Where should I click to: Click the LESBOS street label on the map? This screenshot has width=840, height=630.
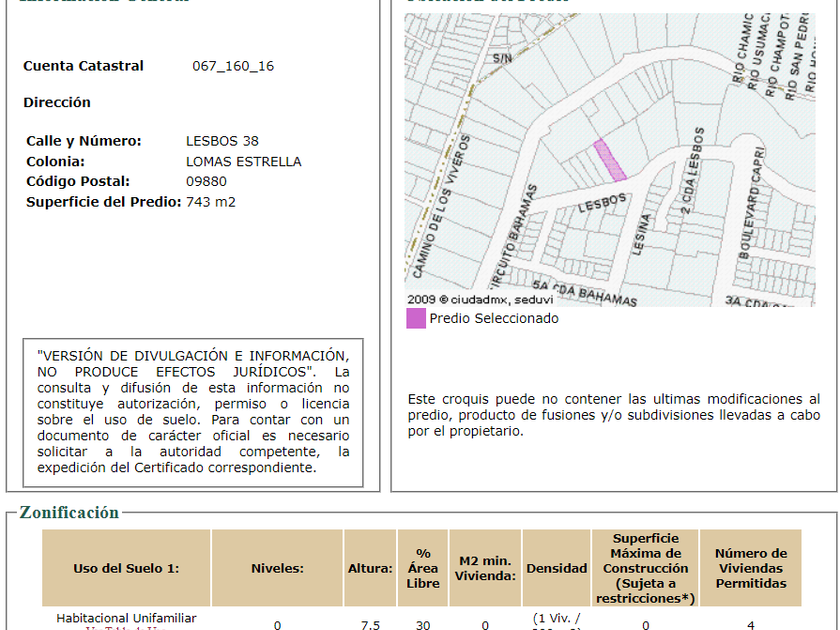point(603,203)
